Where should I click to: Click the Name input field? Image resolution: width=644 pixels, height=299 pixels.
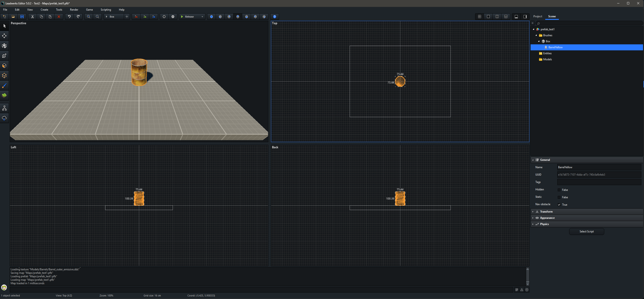click(599, 167)
